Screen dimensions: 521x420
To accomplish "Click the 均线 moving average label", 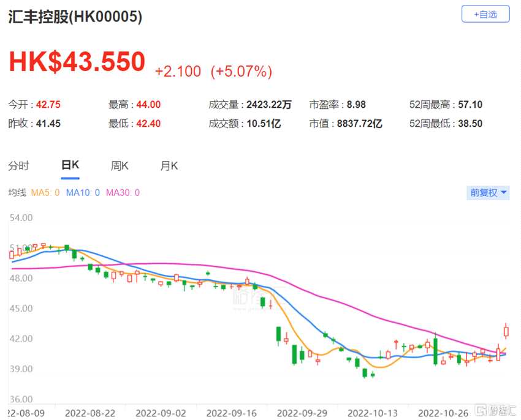I will coord(17,193).
